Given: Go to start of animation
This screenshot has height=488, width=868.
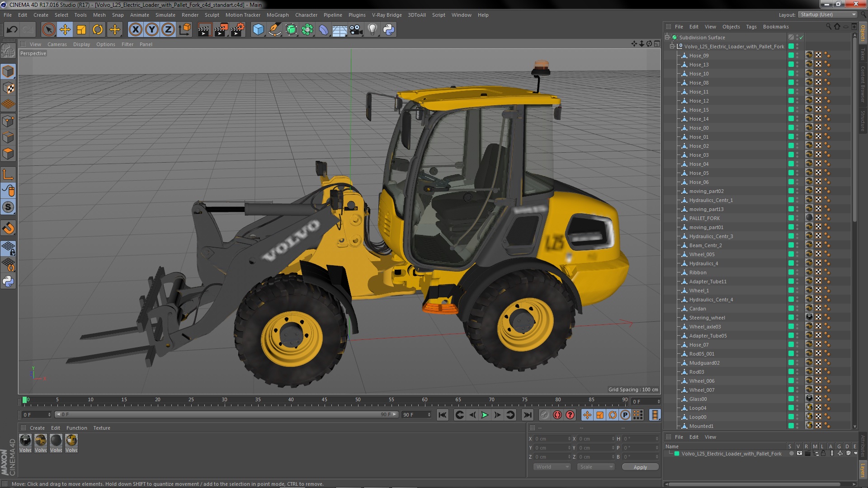Looking at the screenshot, I should pyautogui.click(x=443, y=415).
